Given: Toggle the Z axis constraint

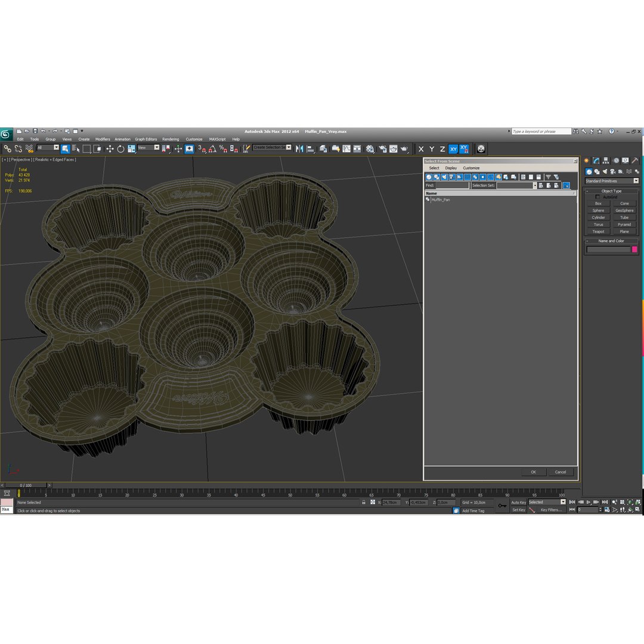Looking at the screenshot, I should click(x=442, y=149).
